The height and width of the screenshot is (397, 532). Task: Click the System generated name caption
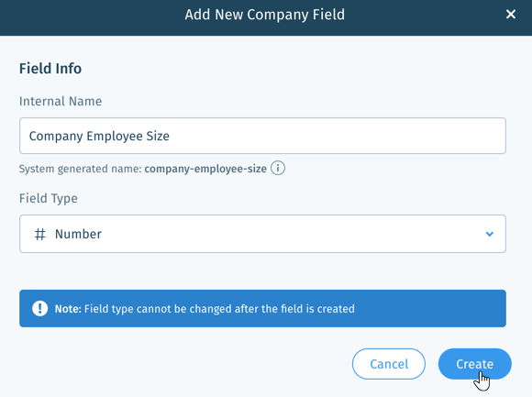tap(81, 169)
